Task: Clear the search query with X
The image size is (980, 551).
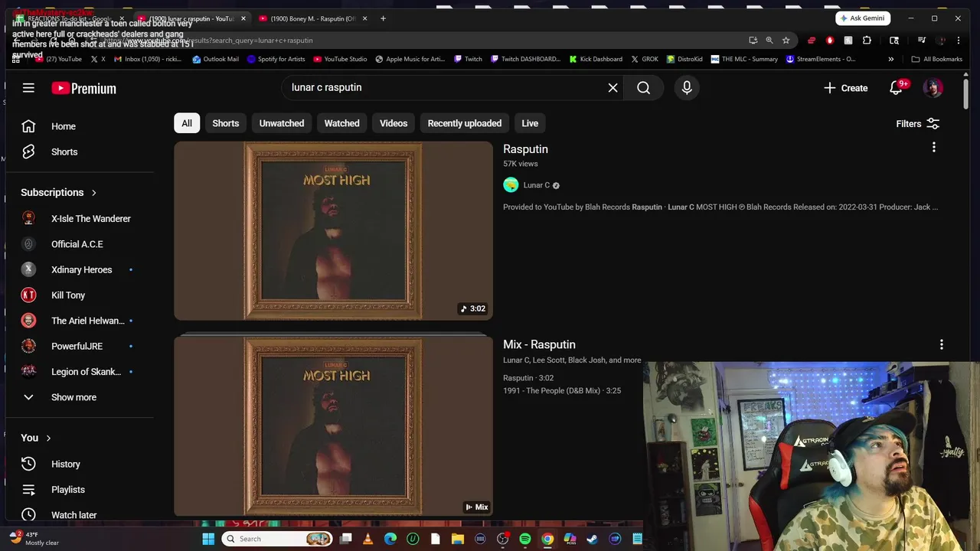Action: [612, 88]
